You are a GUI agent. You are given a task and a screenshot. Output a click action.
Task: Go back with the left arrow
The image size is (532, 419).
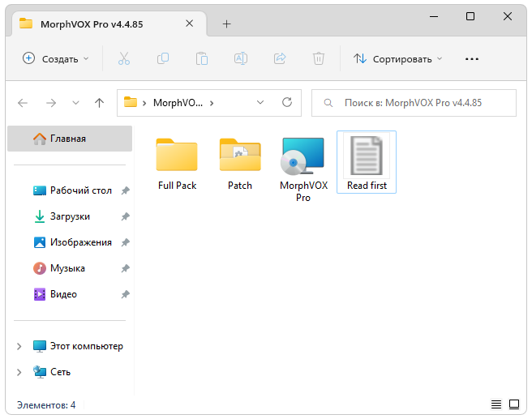[23, 103]
